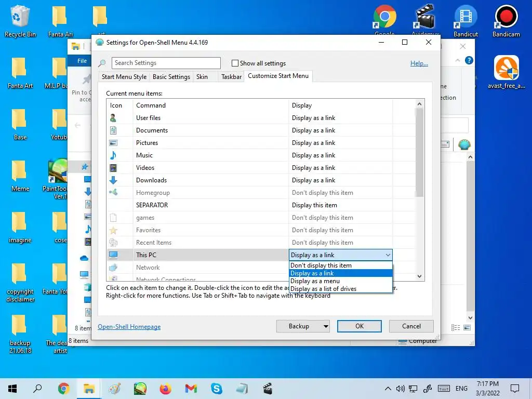Open avast_free_a... desktop icon
Image resolution: width=532 pixels, height=399 pixels.
click(x=506, y=72)
